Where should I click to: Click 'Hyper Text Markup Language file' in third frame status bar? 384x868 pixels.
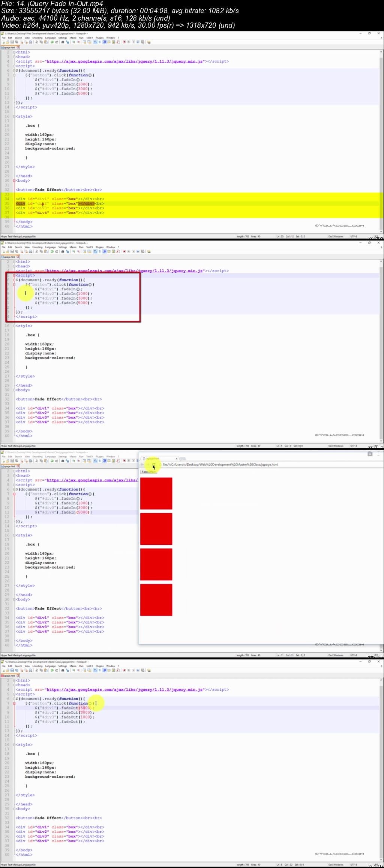18,656
